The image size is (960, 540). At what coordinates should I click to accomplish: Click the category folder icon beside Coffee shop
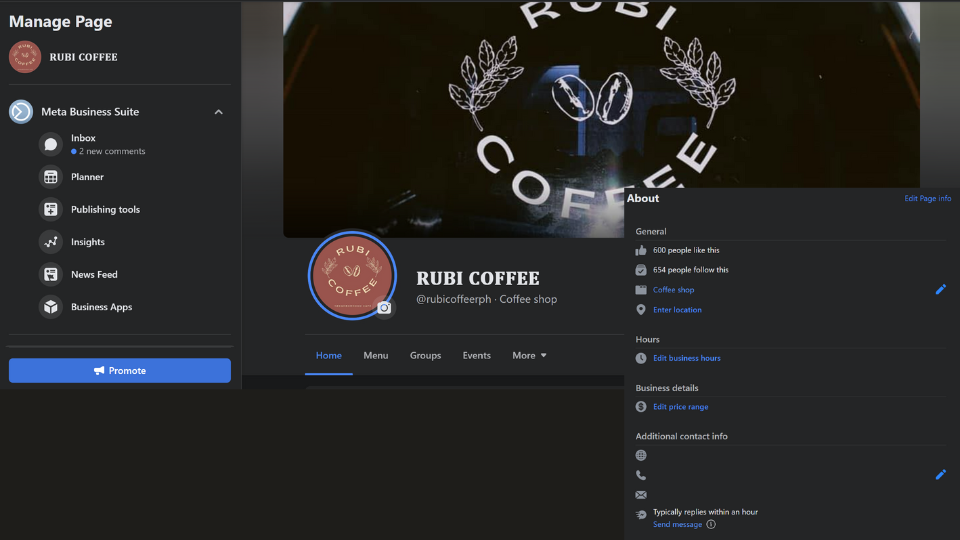click(641, 290)
